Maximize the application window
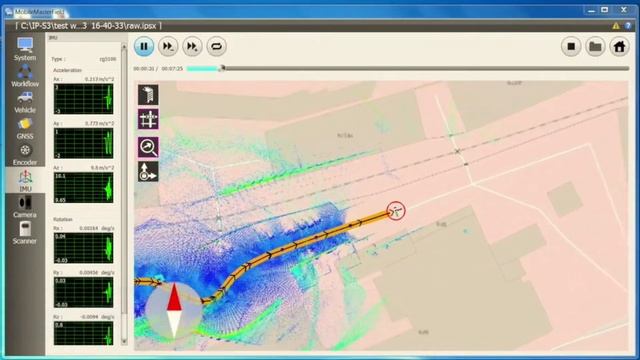Screen dimensions: 640x360 click(x=605, y=10)
